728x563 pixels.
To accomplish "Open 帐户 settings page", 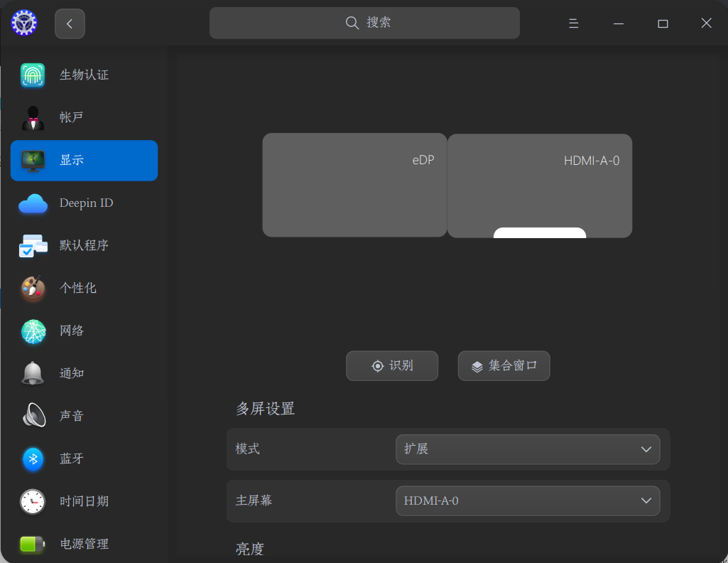I will click(84, 117).
